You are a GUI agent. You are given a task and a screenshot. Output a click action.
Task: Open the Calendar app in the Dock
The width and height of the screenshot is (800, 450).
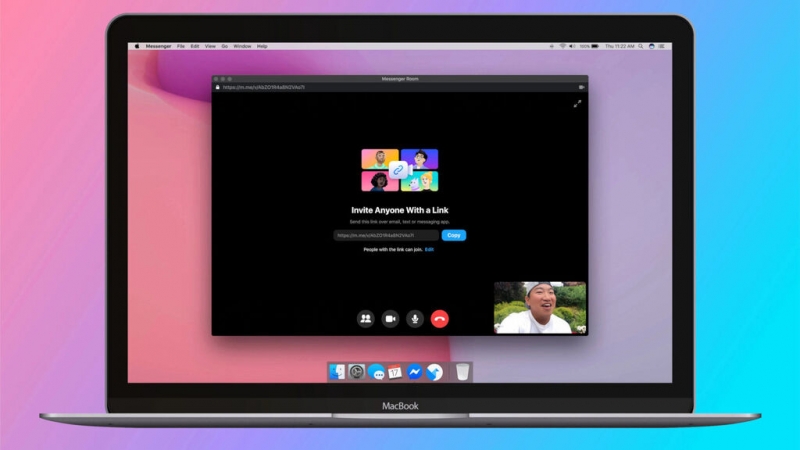[395, 372]
